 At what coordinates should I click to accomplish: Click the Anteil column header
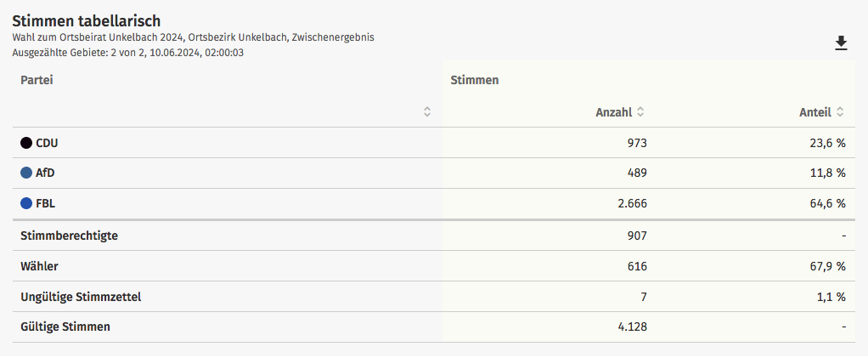pyautogui.click(x=815, y=112)
